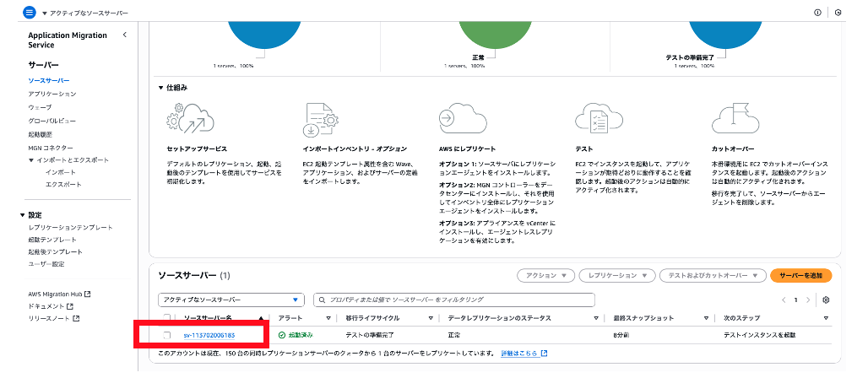Click the AWSにレプリケート cloud icon
The height and width of the screenshot is (378, 868).
click(462, 118)
